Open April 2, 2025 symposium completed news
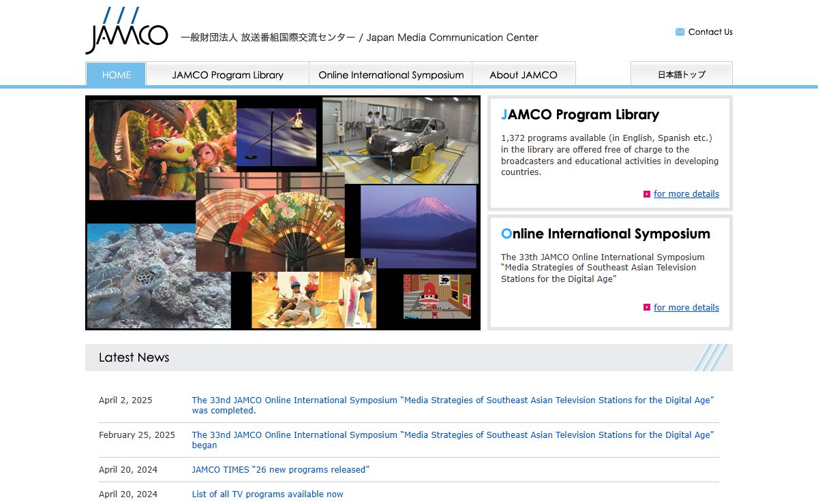 point(453,405)
